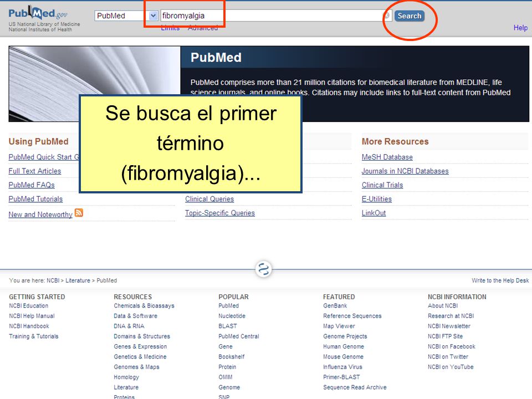Image resolution: width=532 pixels, height=399 pixels.
Task: Open Genome Projects footer link
Action: (345, 336)
